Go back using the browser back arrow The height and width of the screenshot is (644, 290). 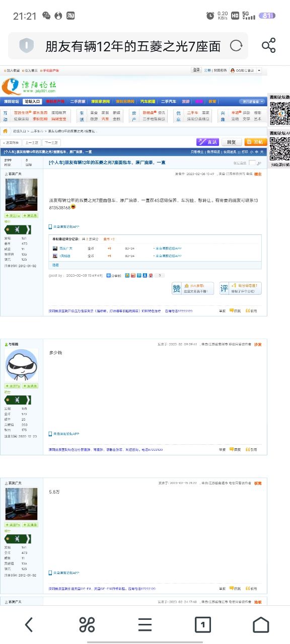(x=29, y=624)
